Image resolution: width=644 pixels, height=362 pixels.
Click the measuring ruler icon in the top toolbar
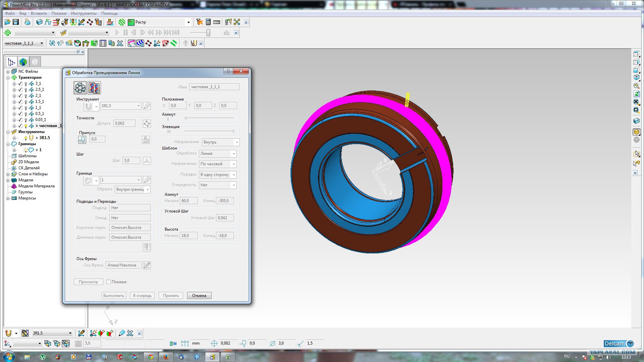pyautogui.click(x=217, y=22)
